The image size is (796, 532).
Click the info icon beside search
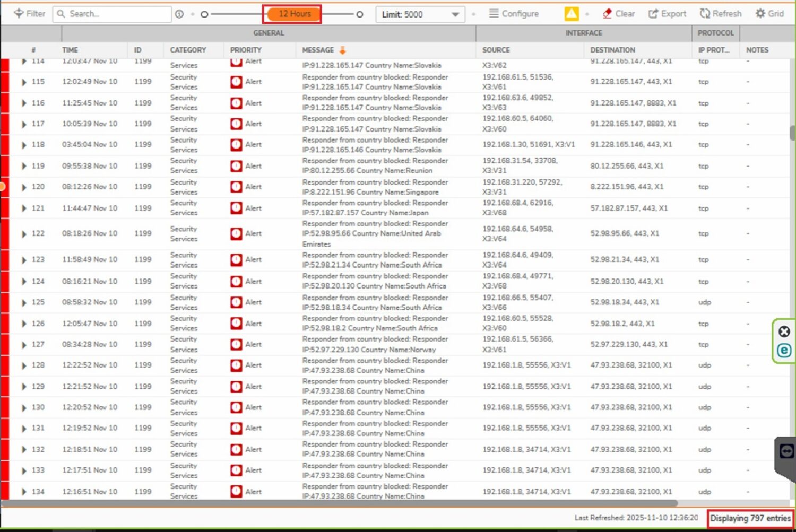point(179,14)
